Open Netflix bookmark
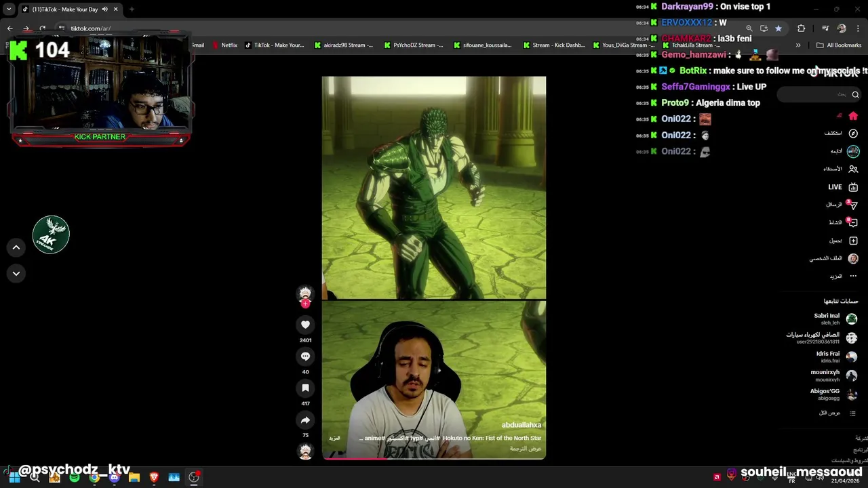Screen dimensions: 868x488 coord(224,45)
